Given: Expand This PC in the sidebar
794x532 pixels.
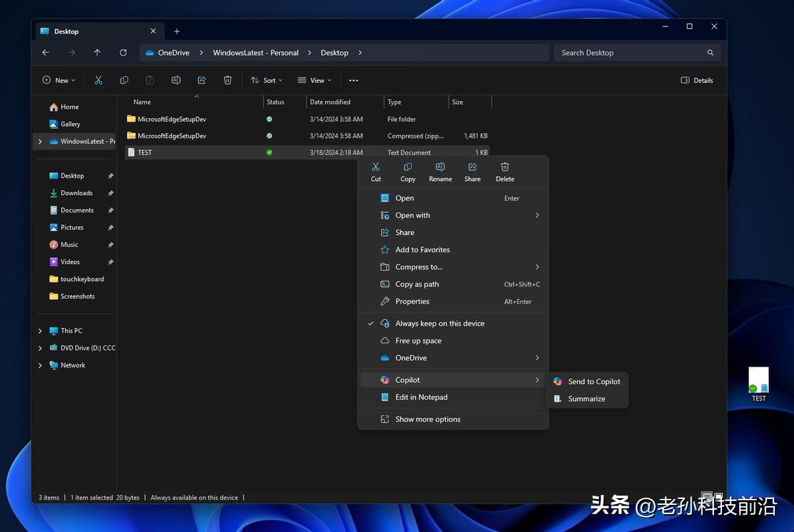Looking at the screenshot, I should click(x=40, y=330).
